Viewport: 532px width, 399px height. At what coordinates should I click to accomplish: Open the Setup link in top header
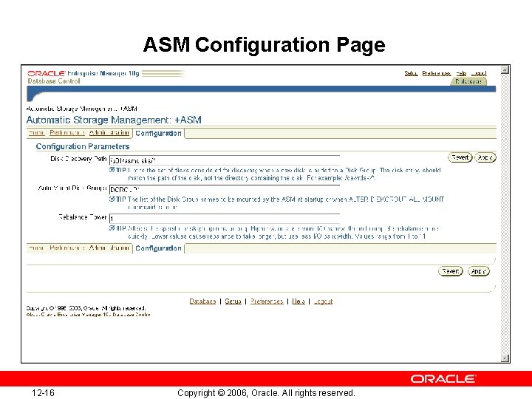(411, 73)
